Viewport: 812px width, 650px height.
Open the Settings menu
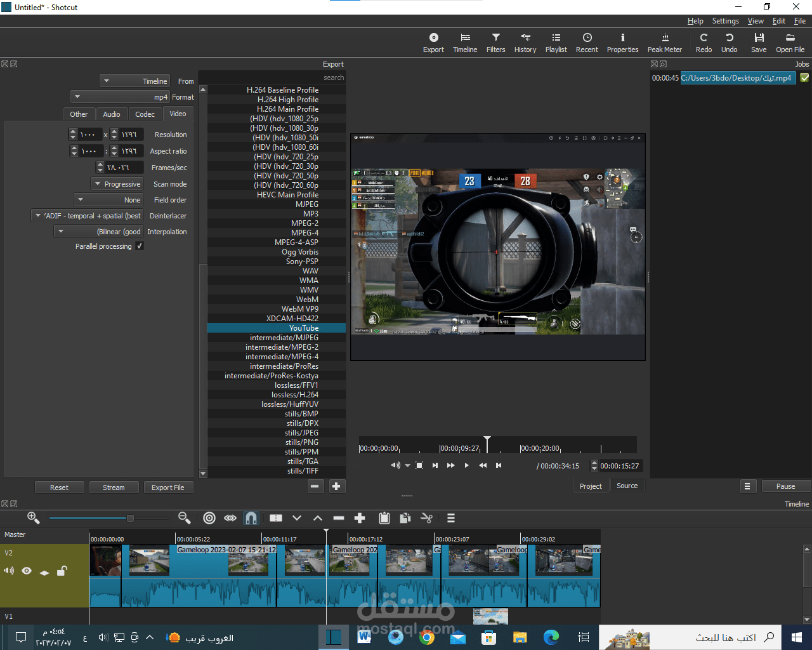725,21
